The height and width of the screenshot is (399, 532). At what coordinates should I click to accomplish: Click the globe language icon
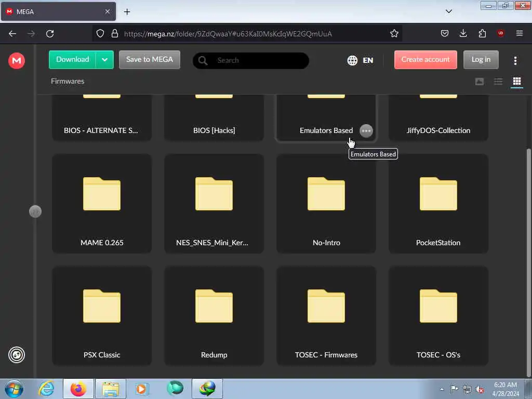point(352,60)
